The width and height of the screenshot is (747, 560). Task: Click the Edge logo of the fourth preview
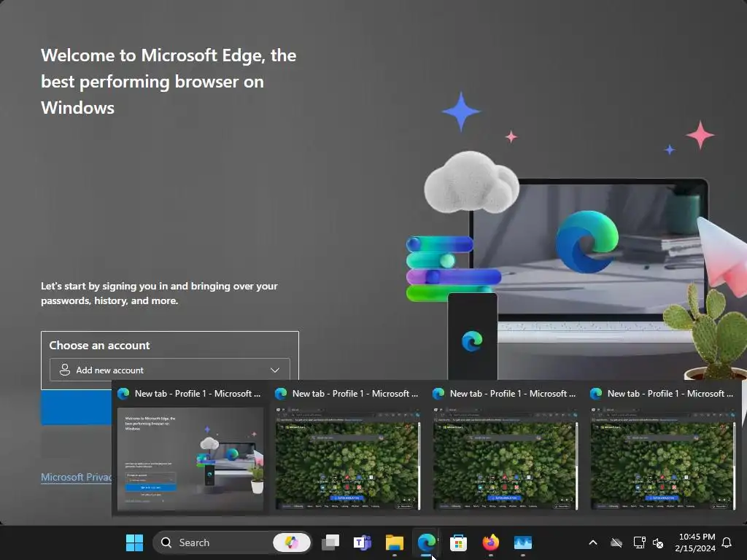click(x=596, y=393)
